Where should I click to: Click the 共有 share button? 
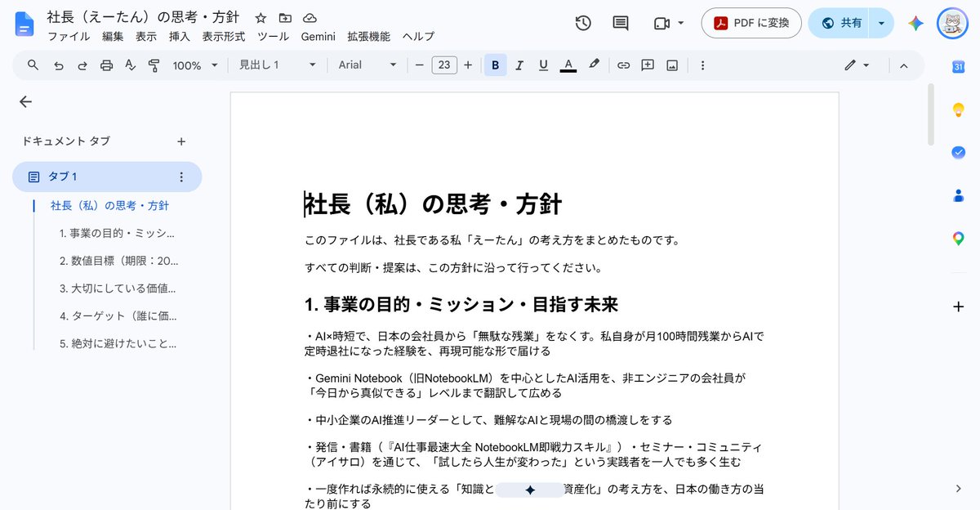click(x=840, y=23)
